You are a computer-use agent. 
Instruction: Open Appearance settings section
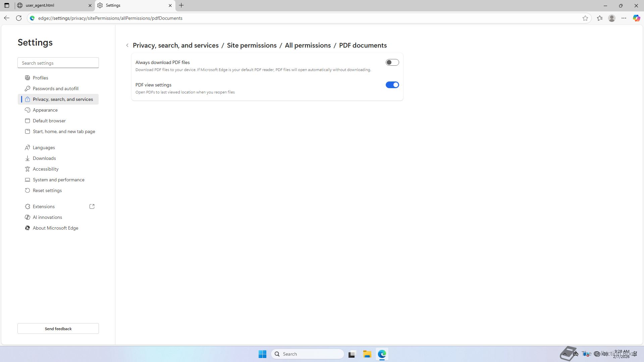pyautogui.click(x=45, y=110)
